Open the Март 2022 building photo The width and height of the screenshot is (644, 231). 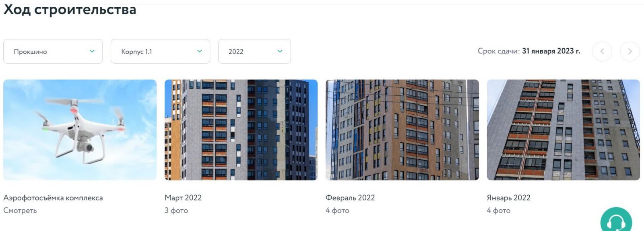point(241,130)
